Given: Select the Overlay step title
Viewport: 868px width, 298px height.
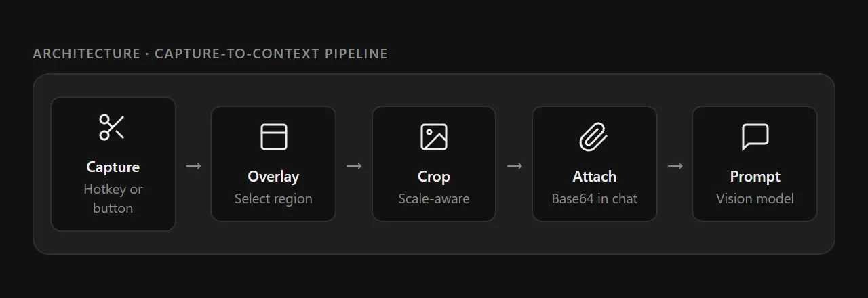Looking at the screenshot, I should point(273,176).
